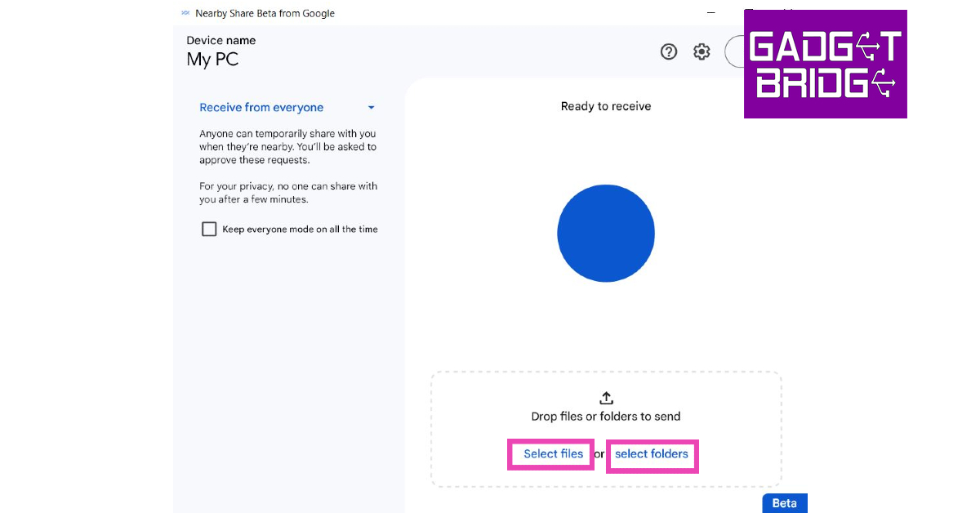
Task: Open the help question mark icon
Action: click(669, 52)
